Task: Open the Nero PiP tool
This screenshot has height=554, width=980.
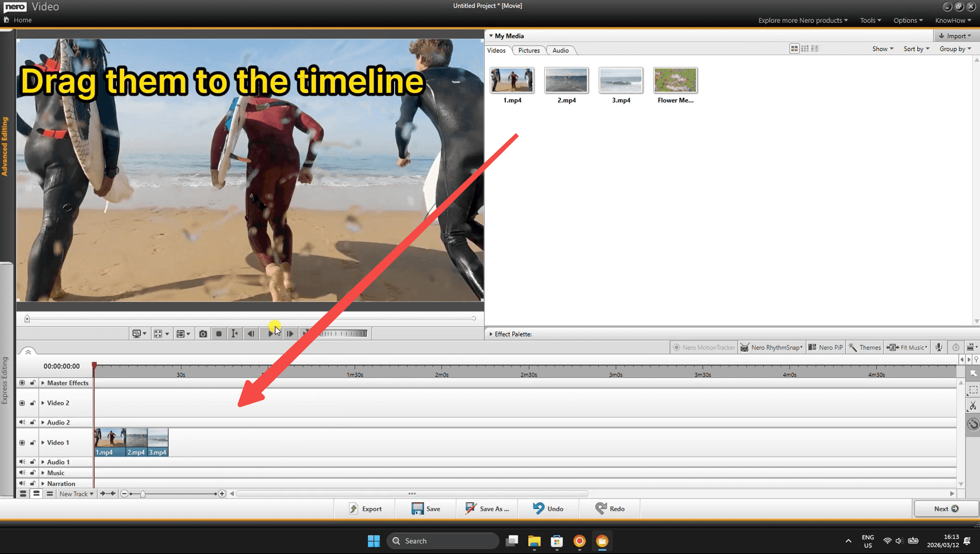Action: point(825,347)
